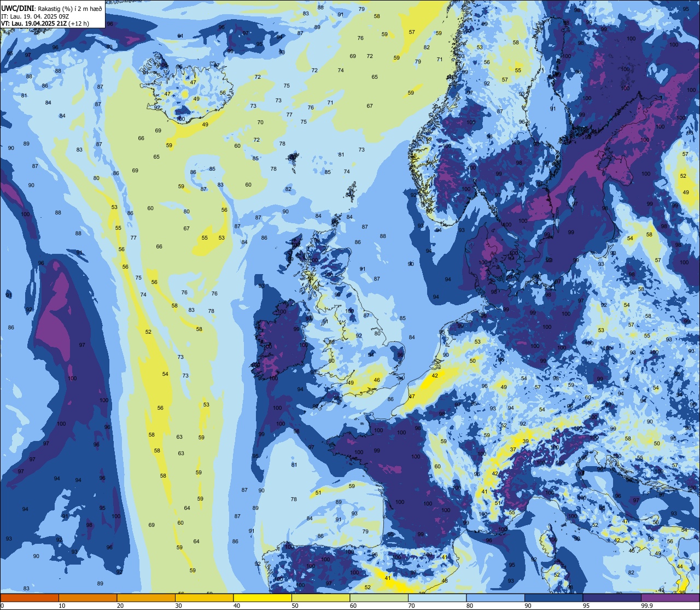Click the 'IT: Lau. 19. 04. 2025 09Z' line

pyautogui.click(x=35, y=16)
